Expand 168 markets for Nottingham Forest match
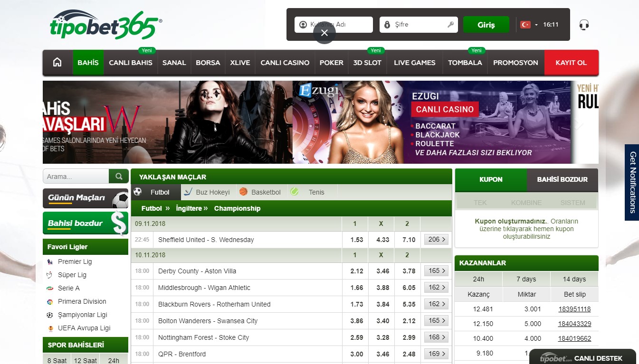This screenshot has width=639, height=364. (436, 337)
